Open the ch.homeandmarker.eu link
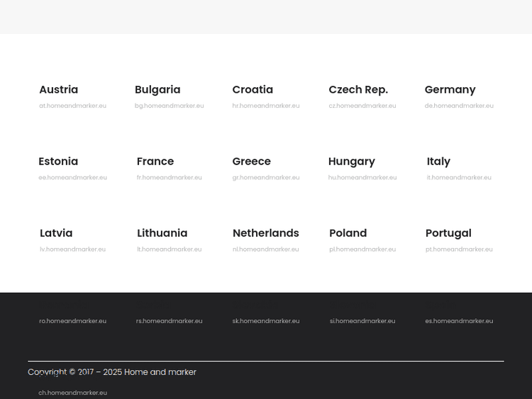The width and height of the screenshot is (532, 399). tap(72, 393)
